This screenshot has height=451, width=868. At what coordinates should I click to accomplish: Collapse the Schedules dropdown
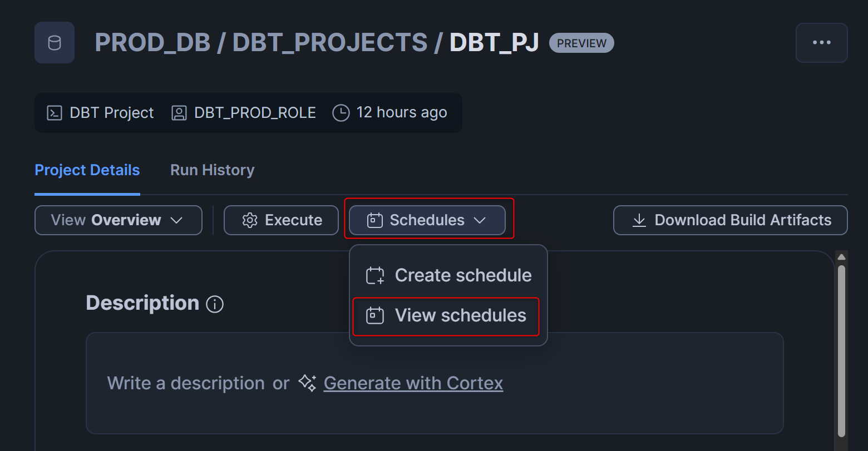427,220
